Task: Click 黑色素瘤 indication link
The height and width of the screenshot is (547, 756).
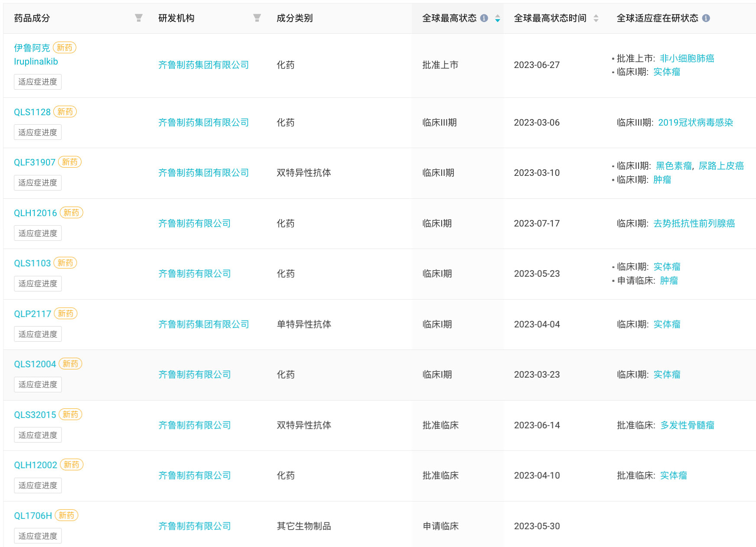Action: coord(674,166)
